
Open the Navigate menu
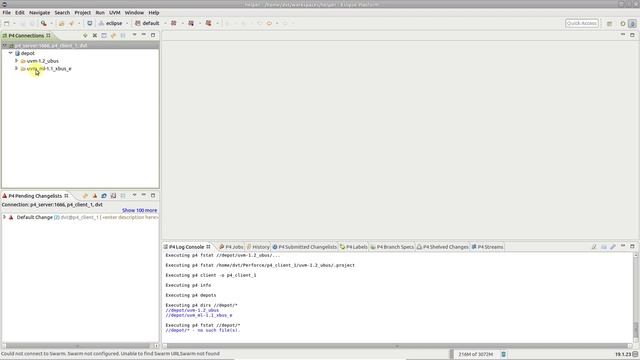coord(40,13)
